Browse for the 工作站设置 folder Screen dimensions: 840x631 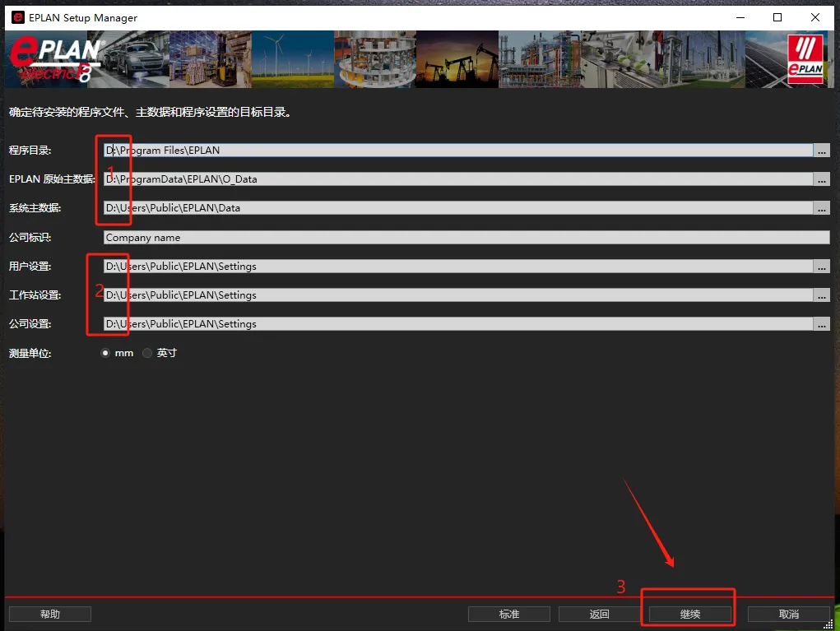(x=822, y=295)
